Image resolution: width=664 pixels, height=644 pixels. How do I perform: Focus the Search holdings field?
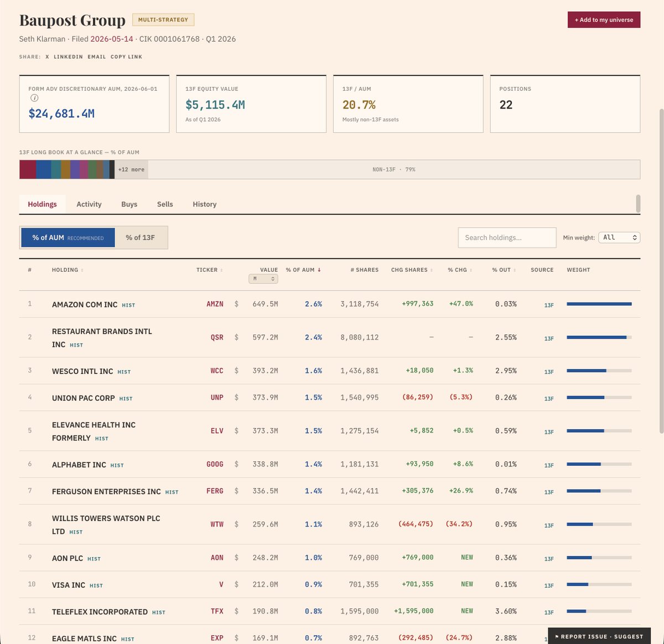pyautogui.click(x=507, y=237)
